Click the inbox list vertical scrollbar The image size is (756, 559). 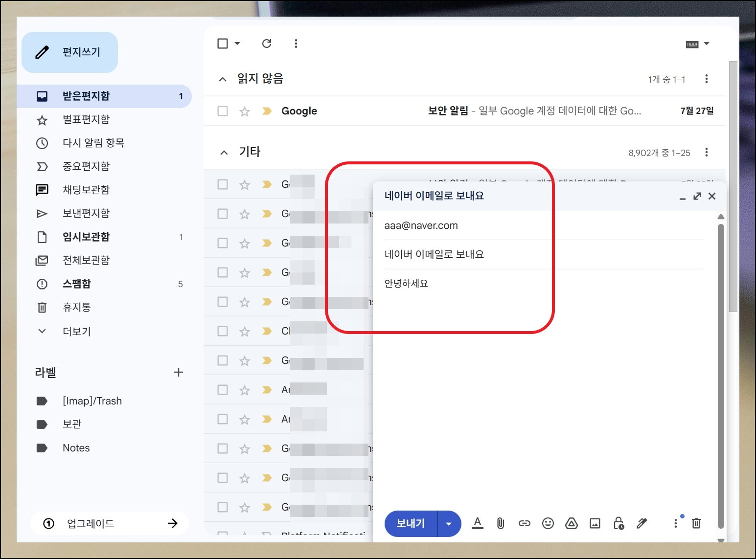[733, 186]
